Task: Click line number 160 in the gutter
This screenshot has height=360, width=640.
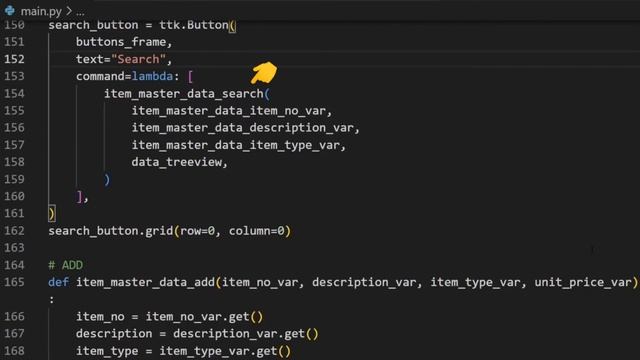Action: tap(14, 196)
